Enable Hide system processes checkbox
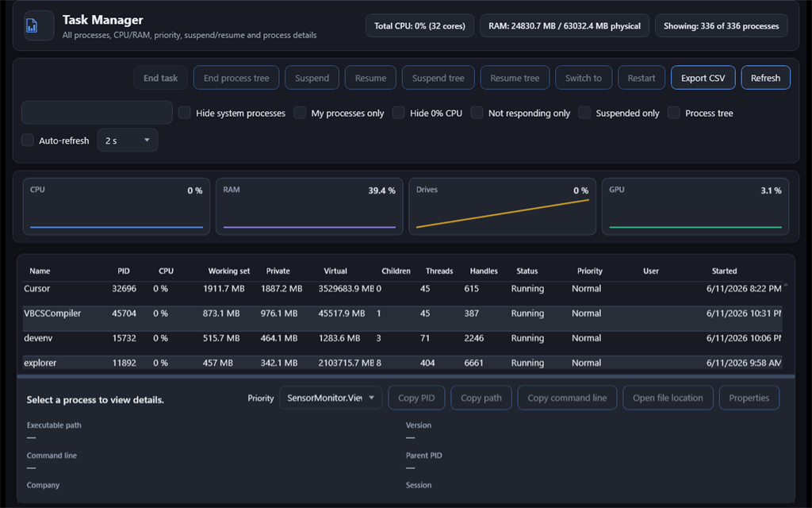 tap(184, 113)
